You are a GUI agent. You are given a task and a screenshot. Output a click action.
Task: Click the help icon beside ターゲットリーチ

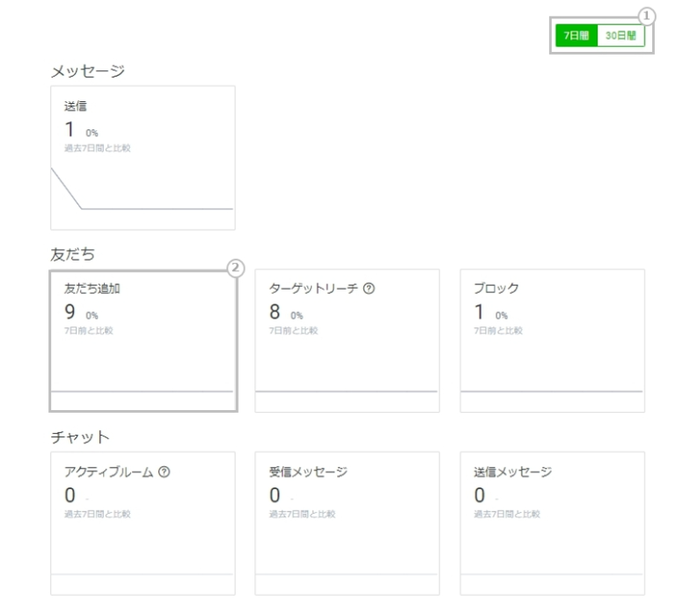(369, 289)
